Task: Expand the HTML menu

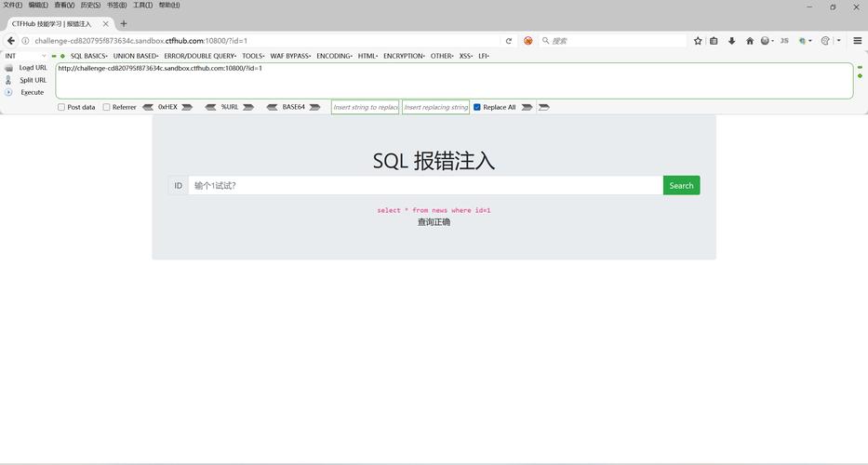Action: (x=367, y=56)
